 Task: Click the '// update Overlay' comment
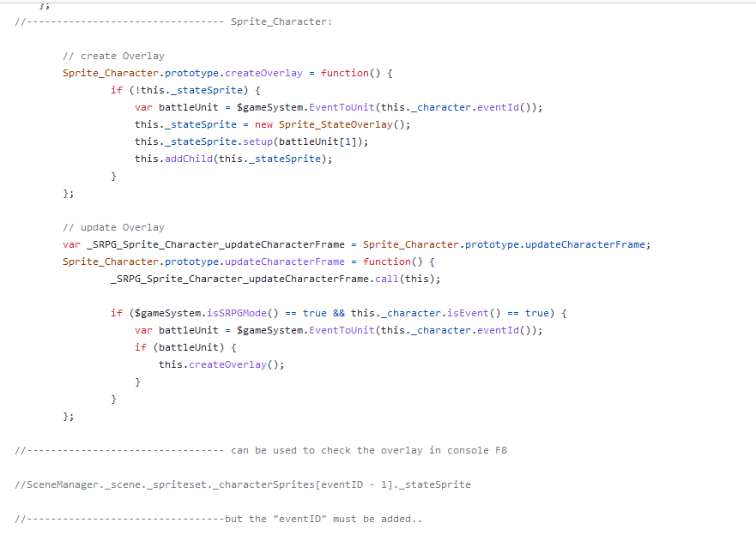coord(113,227)
